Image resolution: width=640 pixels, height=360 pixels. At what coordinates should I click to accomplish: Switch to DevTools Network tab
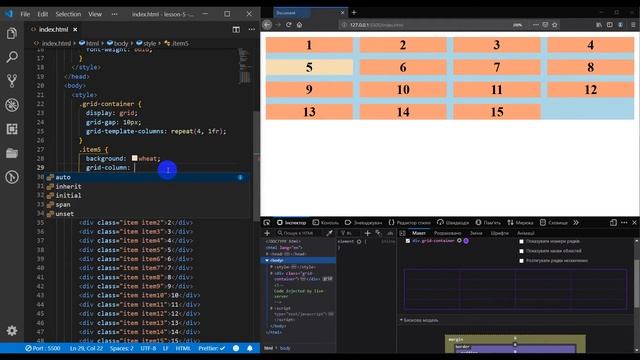point(520,222)
